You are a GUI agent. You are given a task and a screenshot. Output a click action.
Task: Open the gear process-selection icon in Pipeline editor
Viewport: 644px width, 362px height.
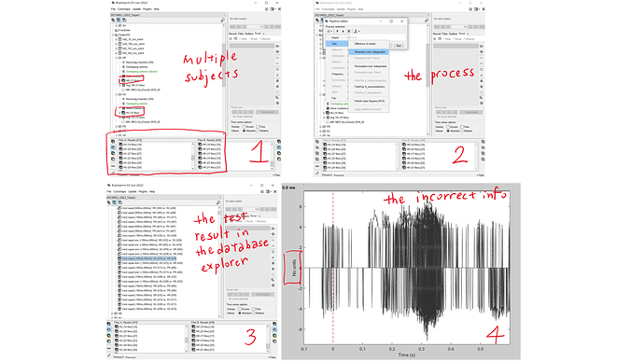click(329, 31)
